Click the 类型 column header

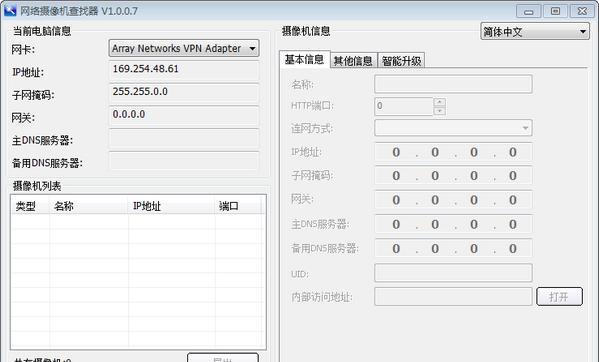[x=31, y=206]
